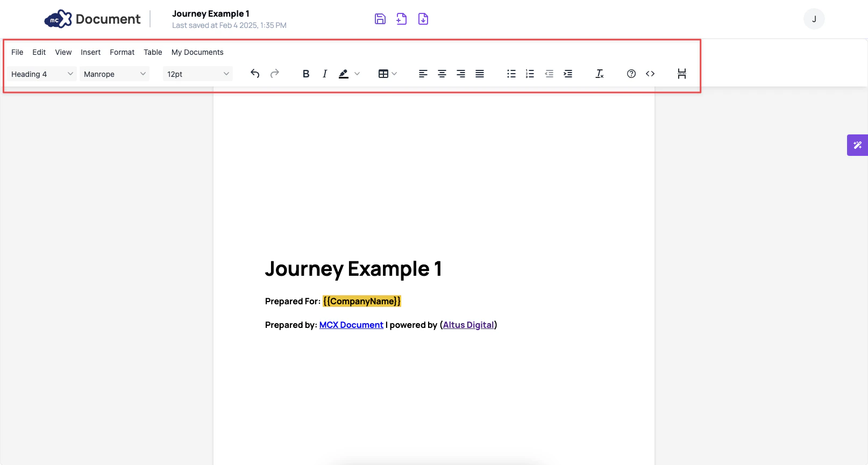Insert a page break
Image resolution: width=868 pixels, height=465 pixels.
(x=682, y=74)
